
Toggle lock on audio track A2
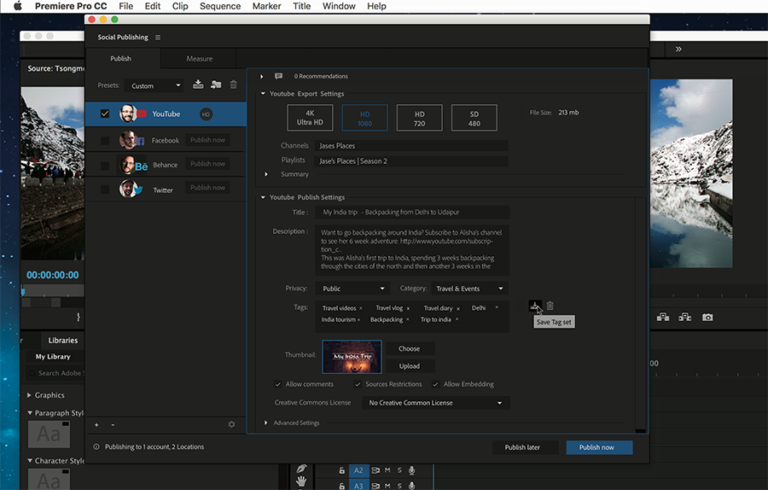[342, 470]
